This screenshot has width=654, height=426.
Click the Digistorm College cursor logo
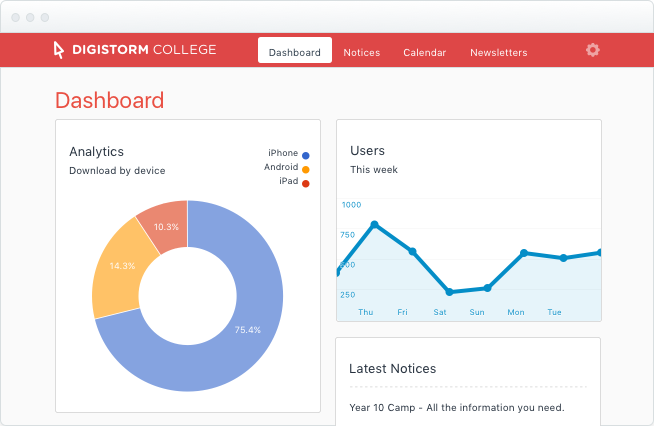tap(59, 50)
